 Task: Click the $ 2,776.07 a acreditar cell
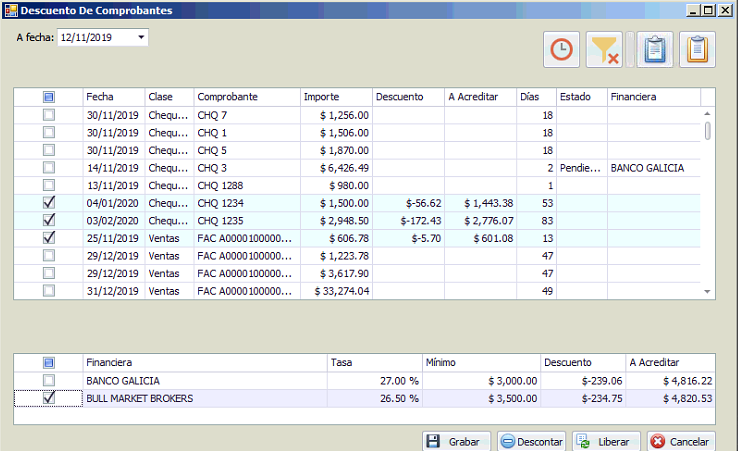tap(481, 221)
